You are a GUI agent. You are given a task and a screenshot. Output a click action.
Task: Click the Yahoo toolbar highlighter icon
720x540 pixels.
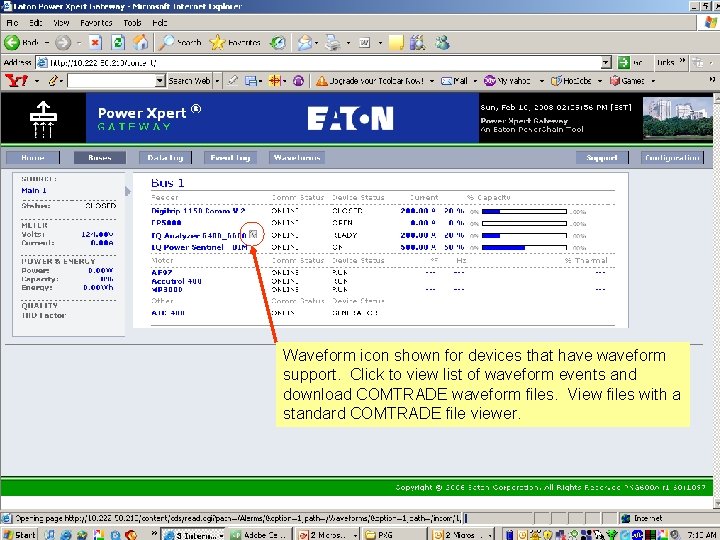tap(233, 81)
